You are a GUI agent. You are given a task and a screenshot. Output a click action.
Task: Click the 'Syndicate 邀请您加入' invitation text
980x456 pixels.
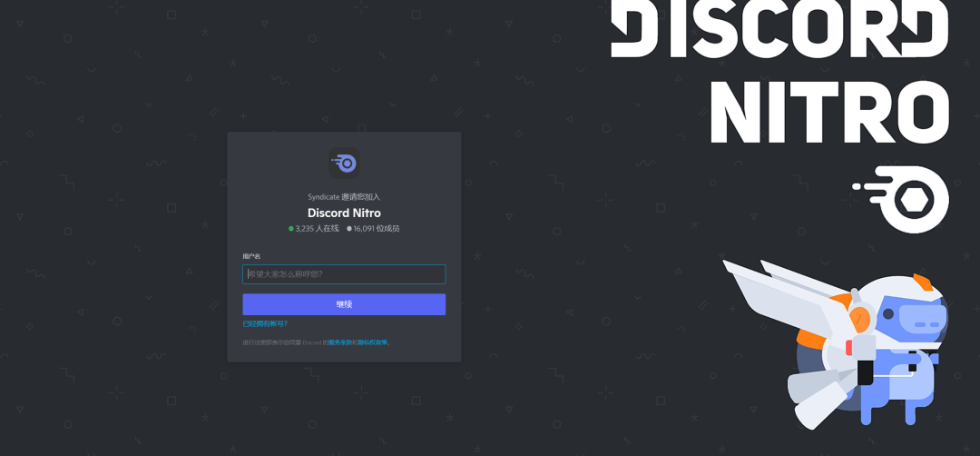coord(344,196)
